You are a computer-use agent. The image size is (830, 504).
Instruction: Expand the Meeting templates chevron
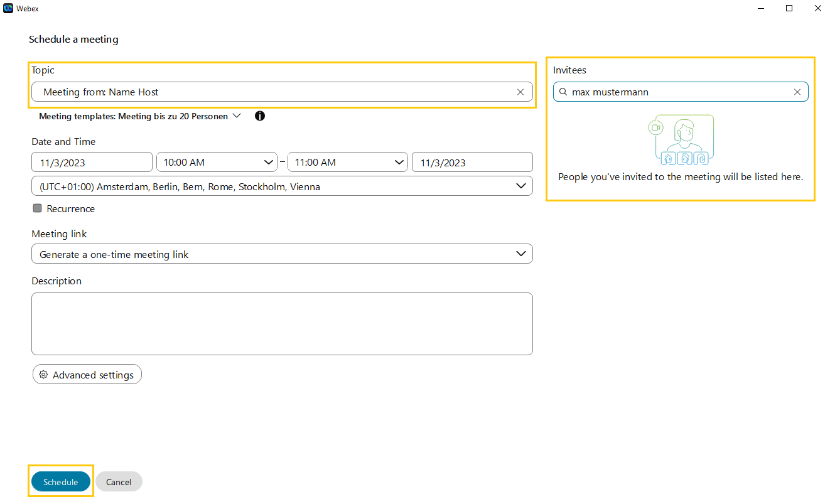[237, 116]
